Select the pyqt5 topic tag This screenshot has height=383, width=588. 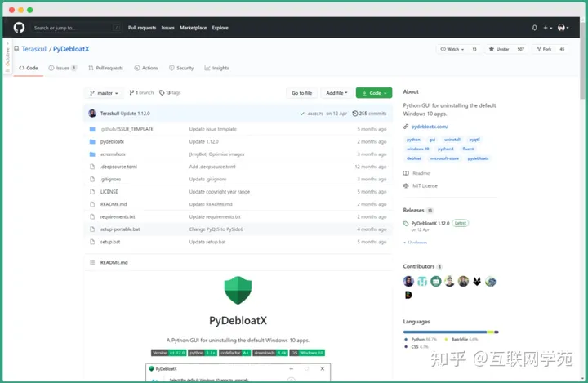[474, 140]
